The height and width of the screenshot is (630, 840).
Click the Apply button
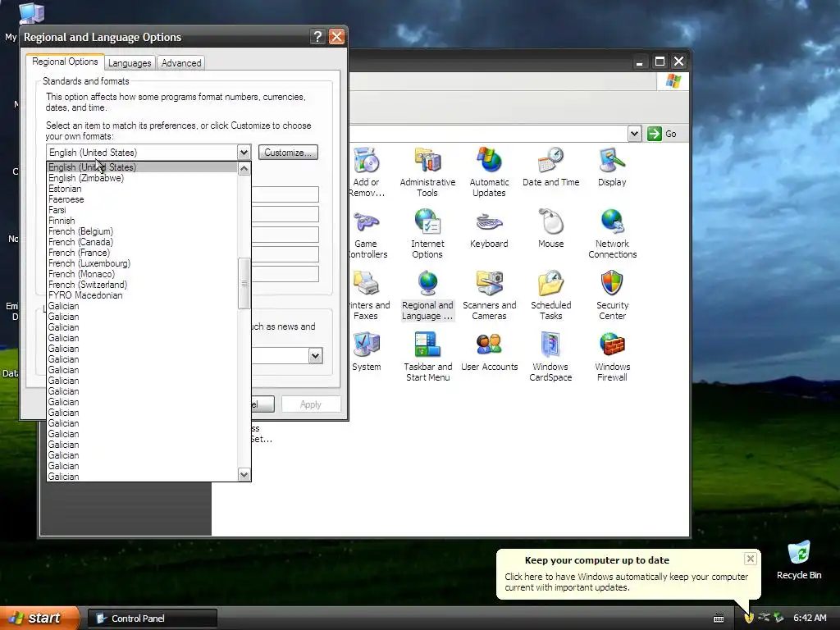[x=311, y=404]
